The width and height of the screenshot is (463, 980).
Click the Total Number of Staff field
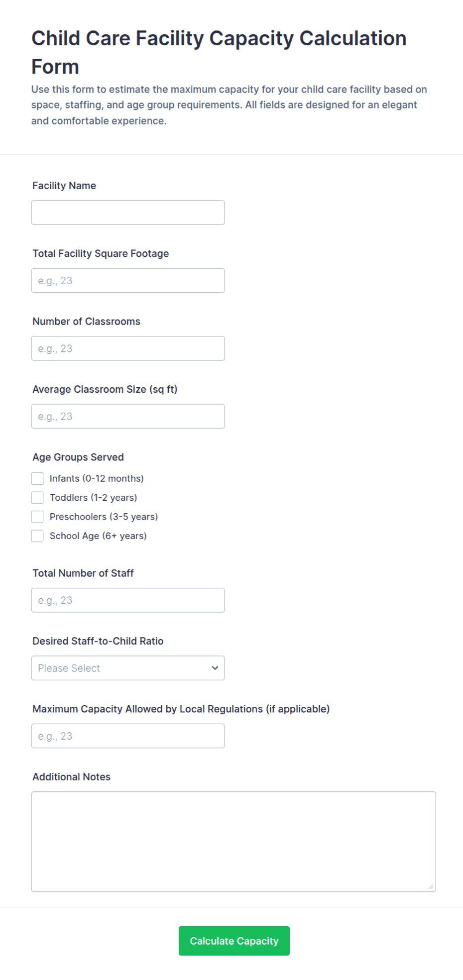click(x=128, y=600)
